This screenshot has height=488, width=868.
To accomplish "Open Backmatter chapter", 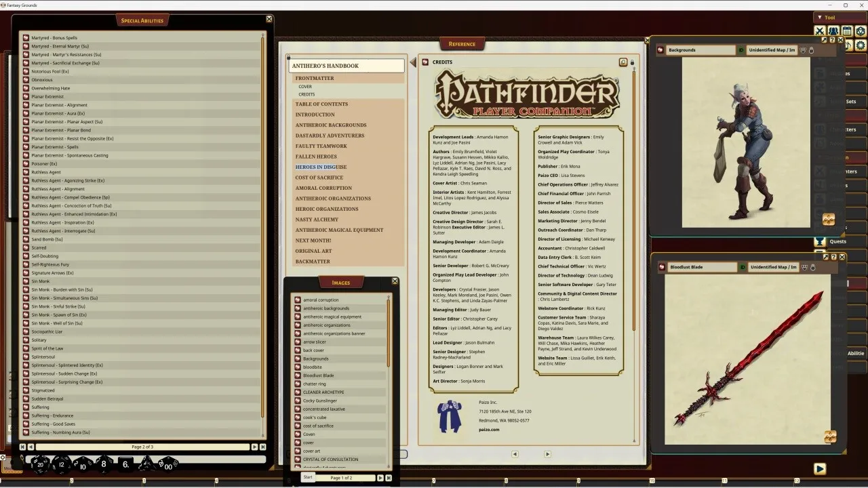I will click(313, 262).
